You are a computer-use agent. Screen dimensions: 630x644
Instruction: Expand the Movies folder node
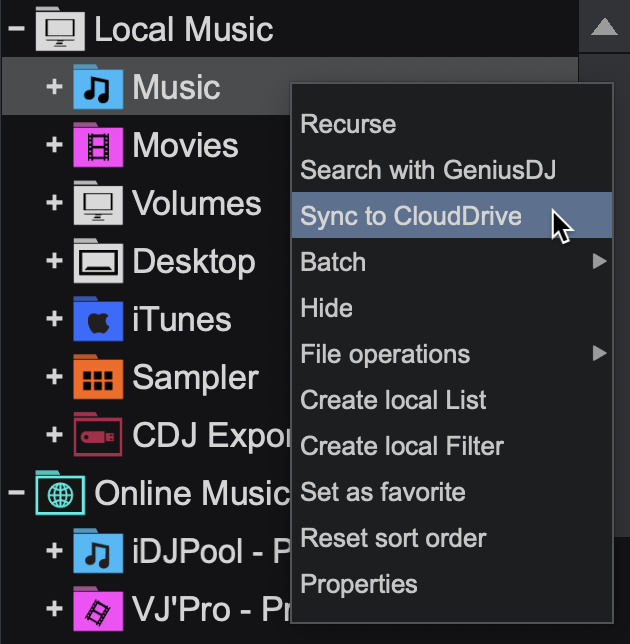[54, 146]
